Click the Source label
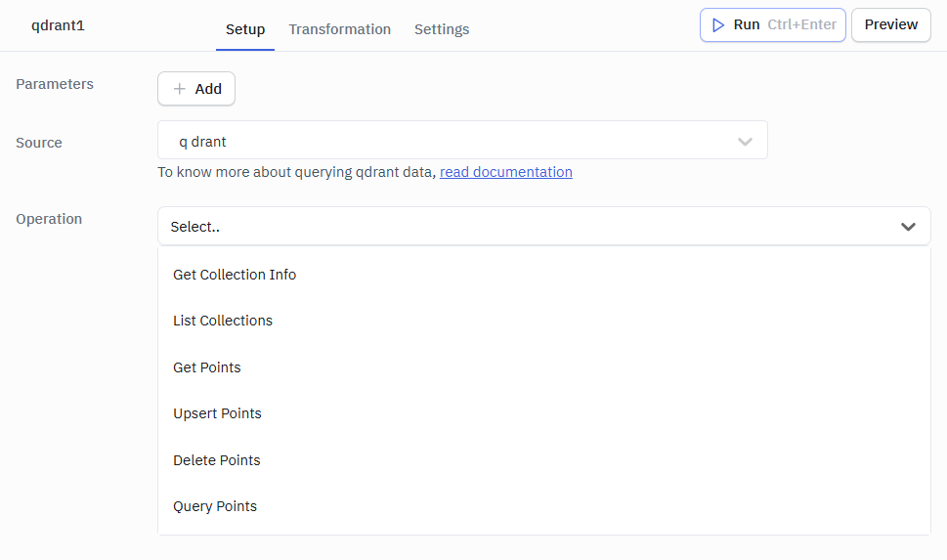Image resolution: width=947 pixels, height=560 pixels. pos(39,143)
